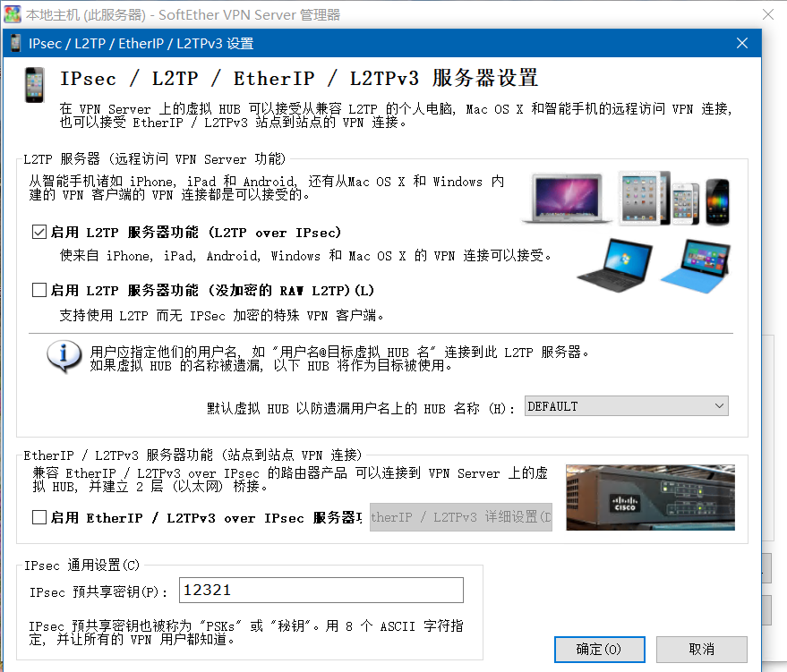Open the default virtual HUB dropdown
787x672 pixels.
tap(627, 405)
